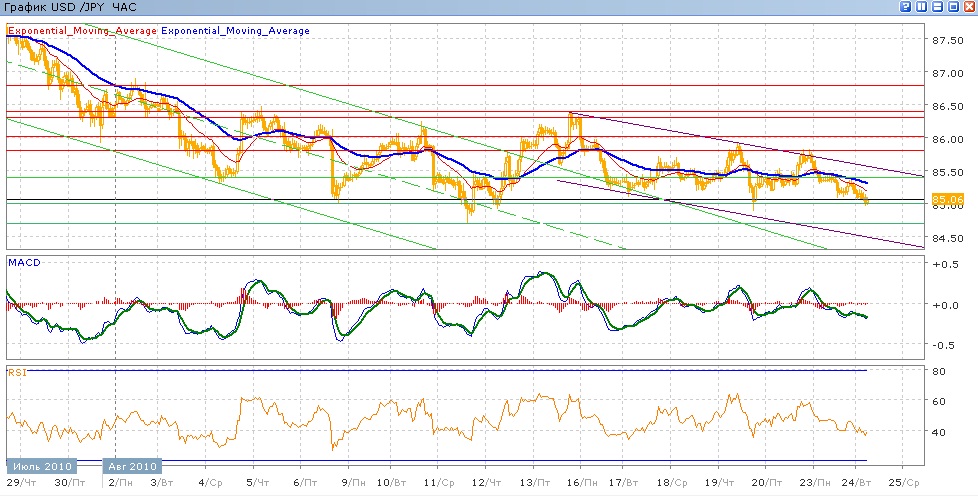
Task: Click the 12/Чт date label
Action: coord(487,483)
